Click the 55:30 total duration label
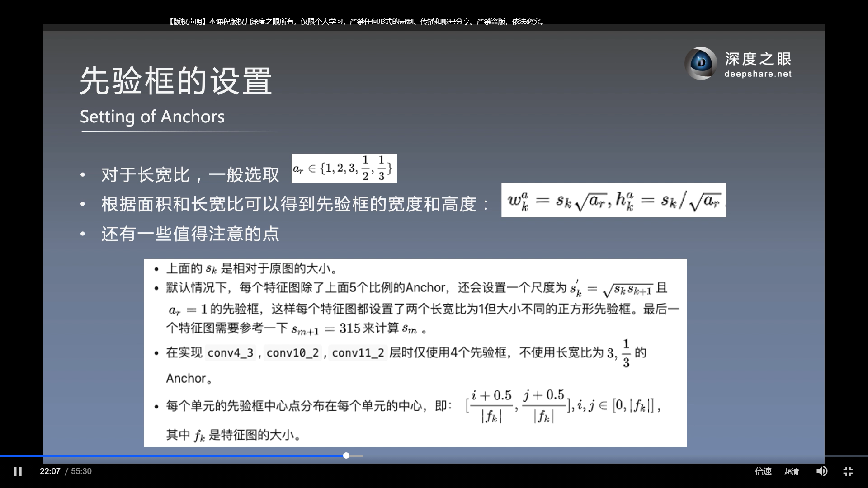The height and width of the screenshot is (488, 868). tap(81, 471)
